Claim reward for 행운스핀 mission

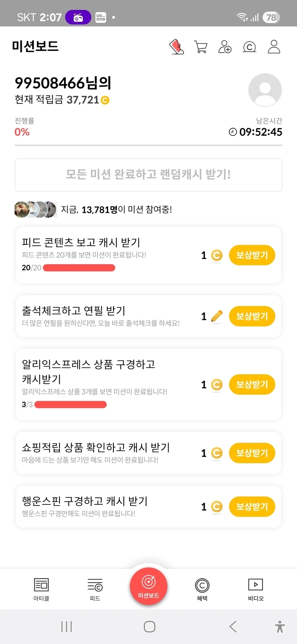pyautogui.click(x=252, y=506)
